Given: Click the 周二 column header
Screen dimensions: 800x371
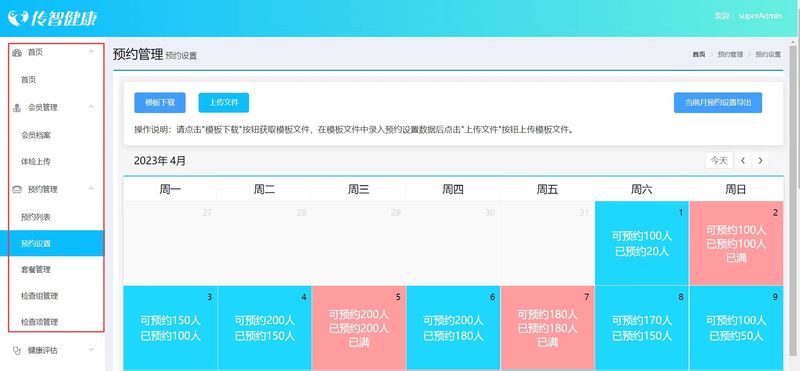Looking at the screenshot, I should tap(264, 190).
